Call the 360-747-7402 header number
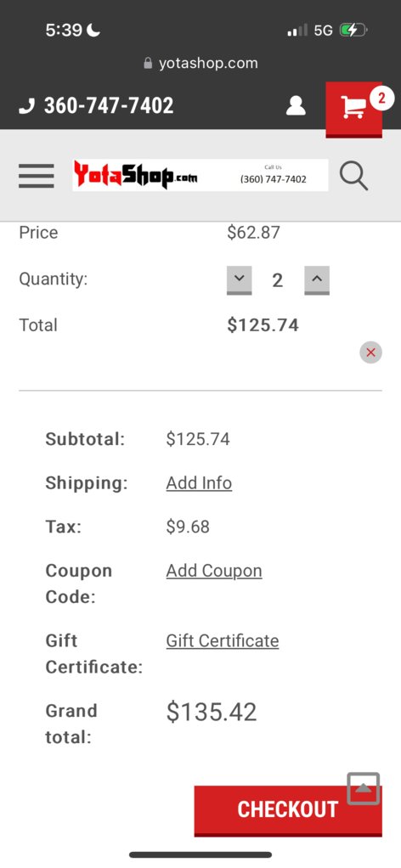Screen dimensions: 401x868 click(x=109, y=105)
